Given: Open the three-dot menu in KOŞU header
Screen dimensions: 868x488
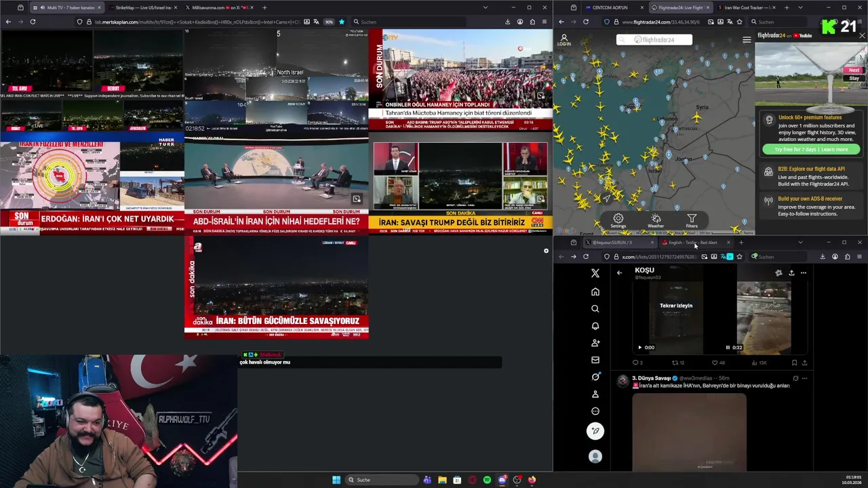Looking at the screenshot, I should click(804, 272).
